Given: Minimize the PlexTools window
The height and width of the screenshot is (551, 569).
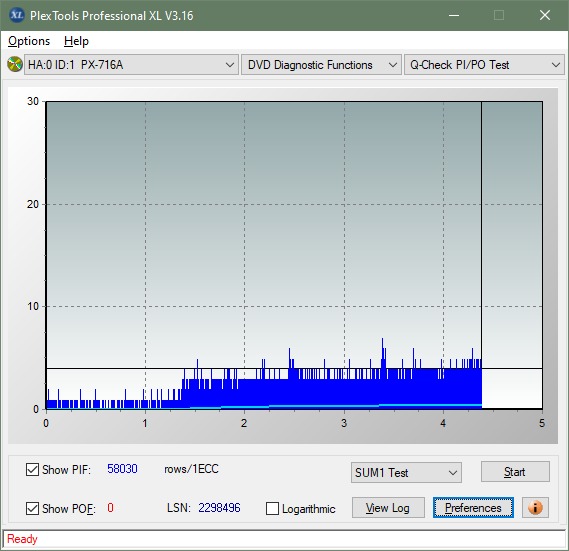Looking at the screenshot, I should click(454, 15).
